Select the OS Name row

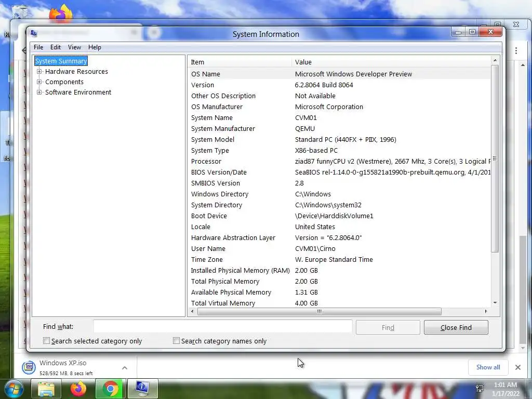(x=339, y=74)
